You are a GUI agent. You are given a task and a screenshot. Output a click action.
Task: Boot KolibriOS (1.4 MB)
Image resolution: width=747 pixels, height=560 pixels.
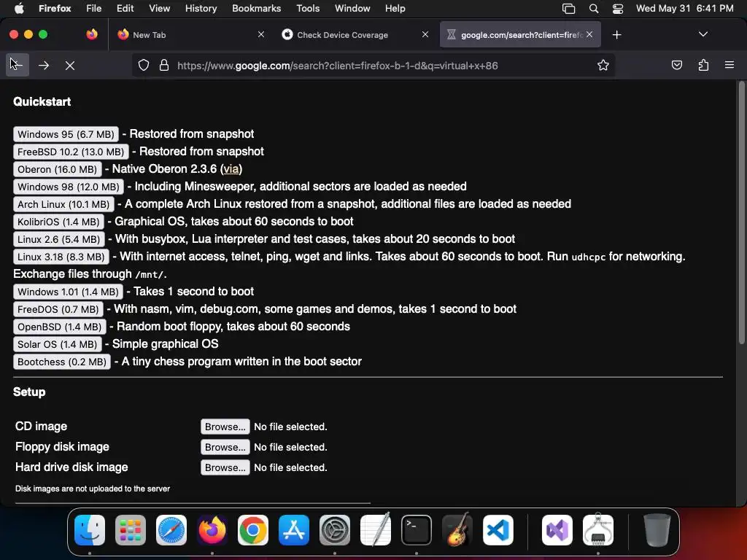click(58, 222)
